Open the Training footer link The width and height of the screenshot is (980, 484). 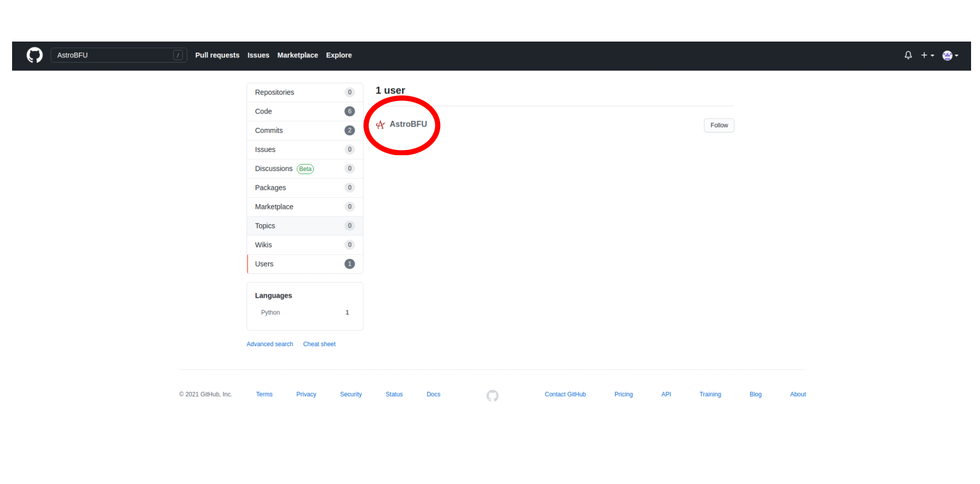pyautogui.click(x=710, y=395)
